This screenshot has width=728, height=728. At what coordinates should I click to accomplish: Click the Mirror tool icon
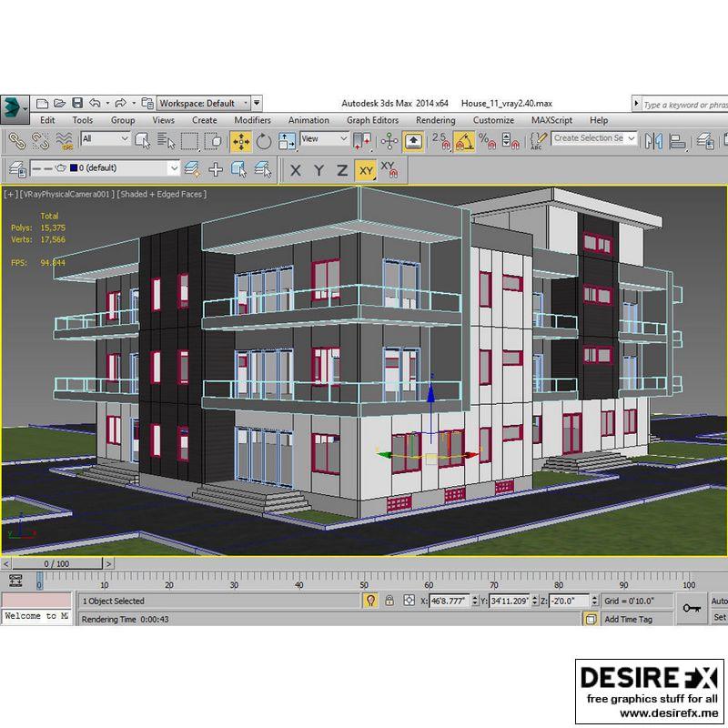click(652, 141)
